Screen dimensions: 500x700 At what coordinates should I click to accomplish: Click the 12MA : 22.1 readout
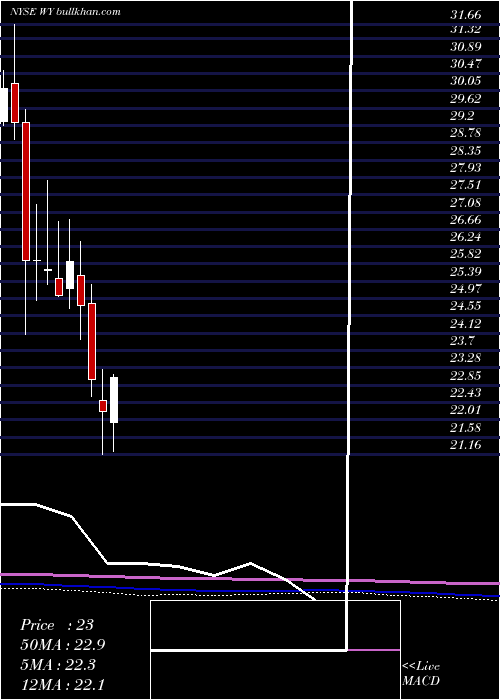point(63,685)
